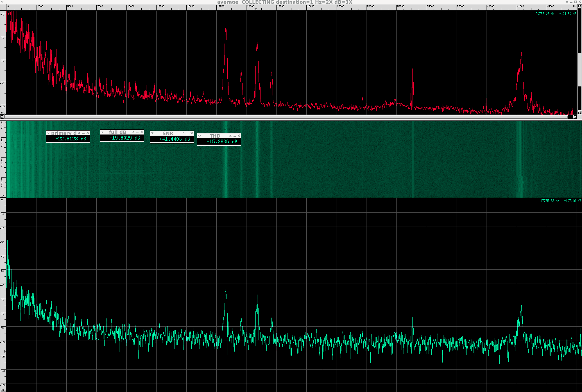Shade the main analyzer window
582x392 pixels.
pyautogui.click(x=567, y=2)
